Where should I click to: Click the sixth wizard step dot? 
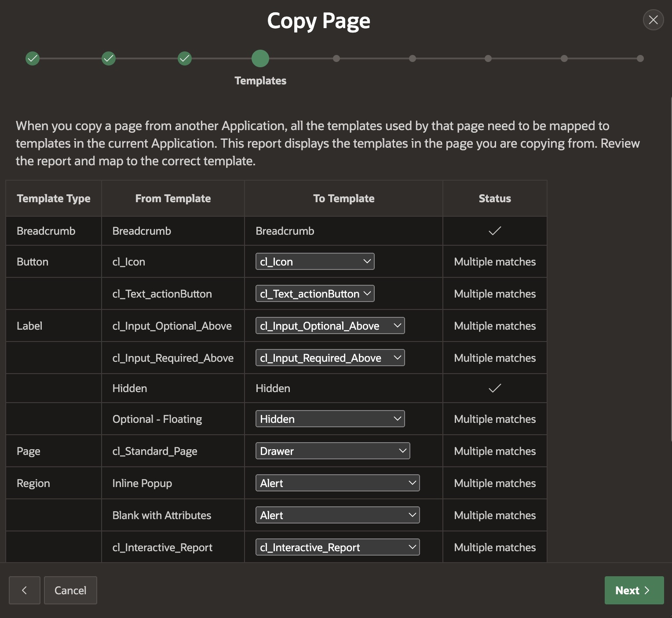[x=413, y=58]
